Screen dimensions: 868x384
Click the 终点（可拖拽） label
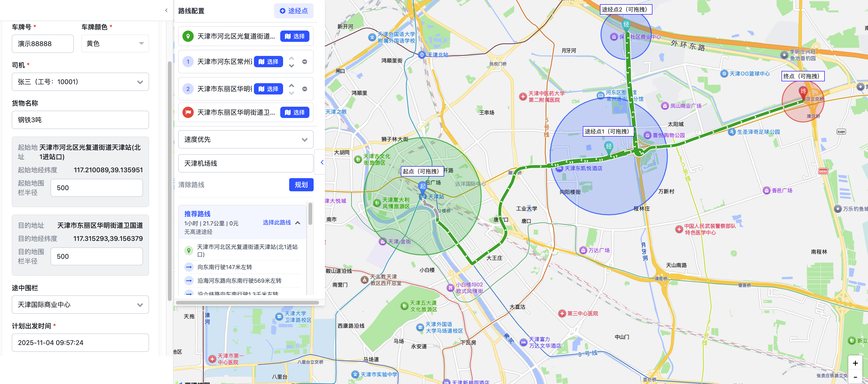(x=803, y=76)
